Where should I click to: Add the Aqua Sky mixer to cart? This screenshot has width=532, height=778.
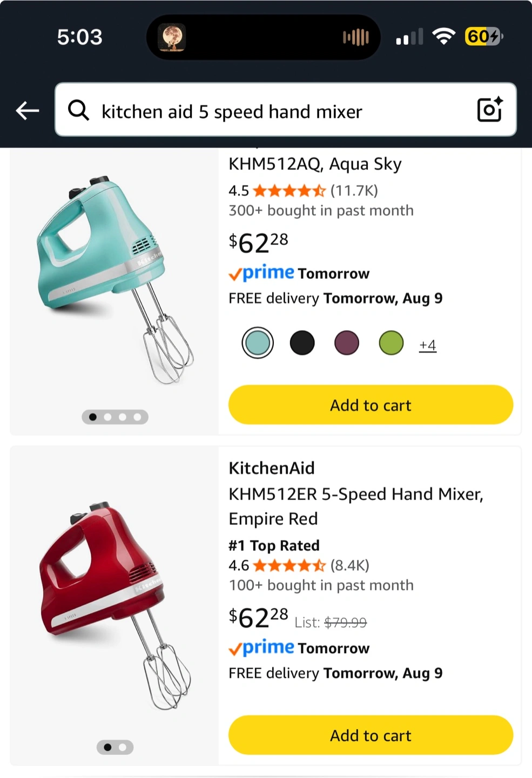pyautogui.click(x=371, y=405)
